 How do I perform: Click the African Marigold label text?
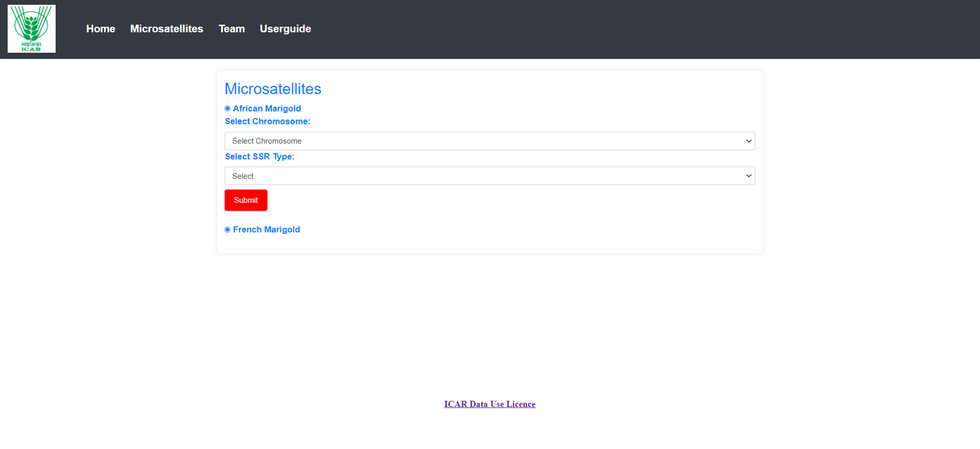tap(267, 108)
